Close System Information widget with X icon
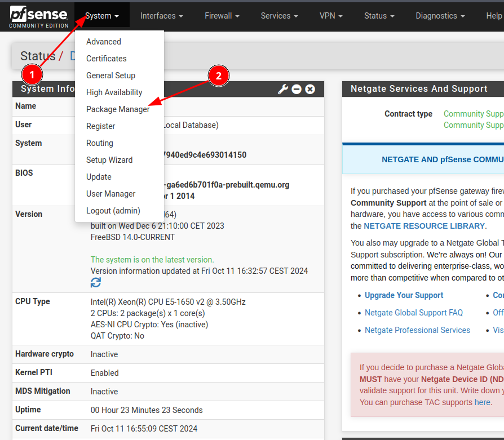This screenshot has width=504, height=440. (310, 89)
